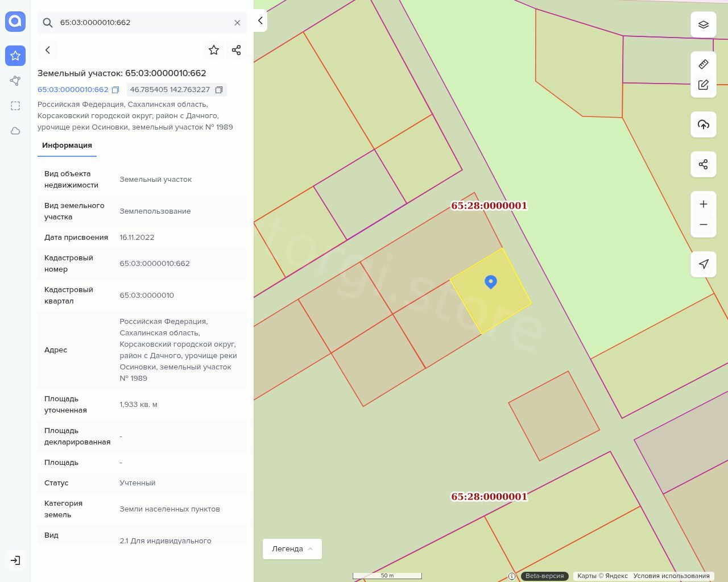This screenshot has width=728, height=582.
Task: Clear the cadastral search field
Action: 237,23
